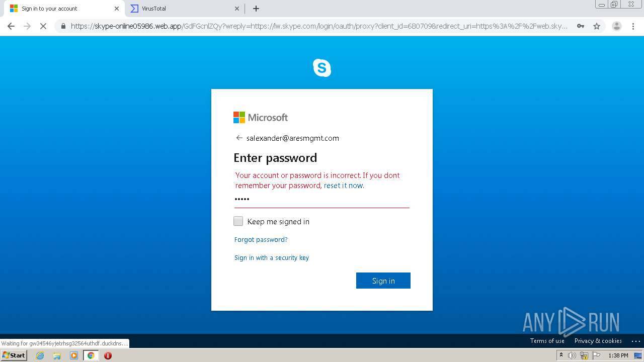Click the 1:38 PM clock
644x362 pixels.
click(x=618, y=355)
